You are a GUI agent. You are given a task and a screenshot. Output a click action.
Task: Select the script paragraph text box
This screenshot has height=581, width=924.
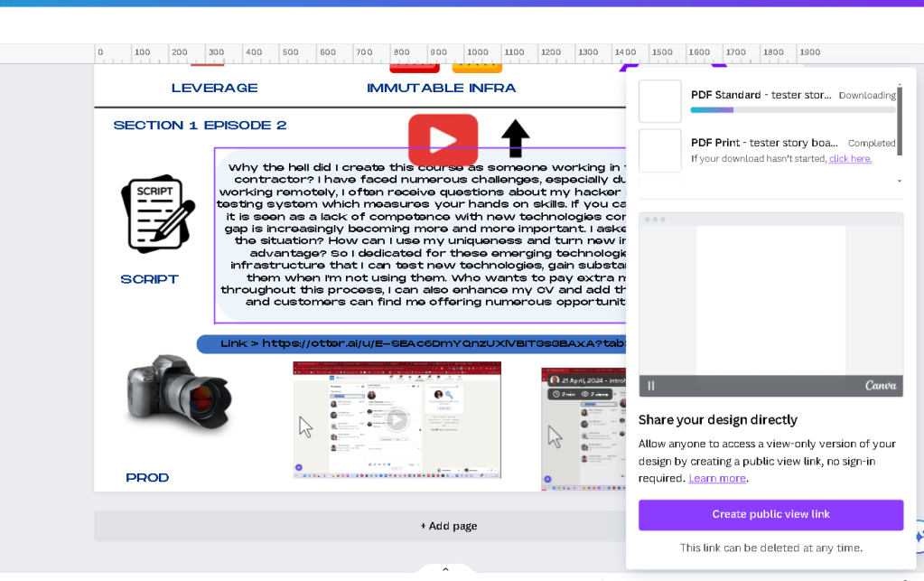click(420, 235)
